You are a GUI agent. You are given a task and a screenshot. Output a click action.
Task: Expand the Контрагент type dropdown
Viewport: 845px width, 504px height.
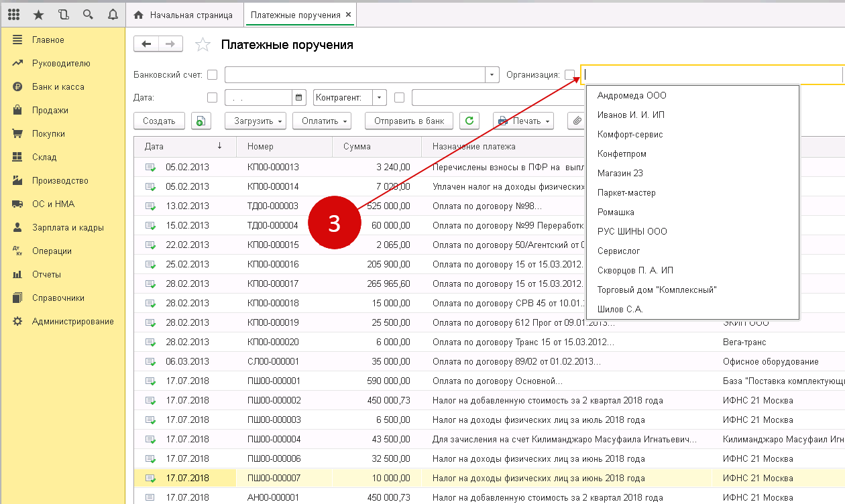point(380,98)
